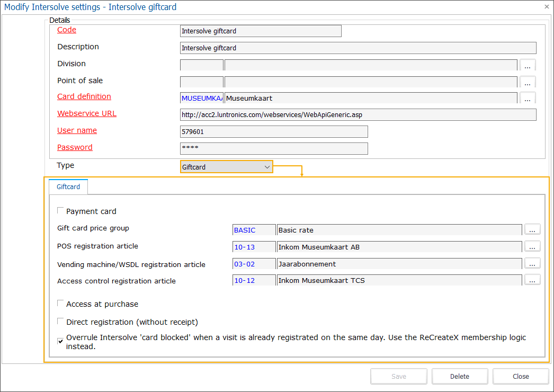Click the Webservice URL label link
This screenshot has height=392, width=554.
click(x=86, y=113)
